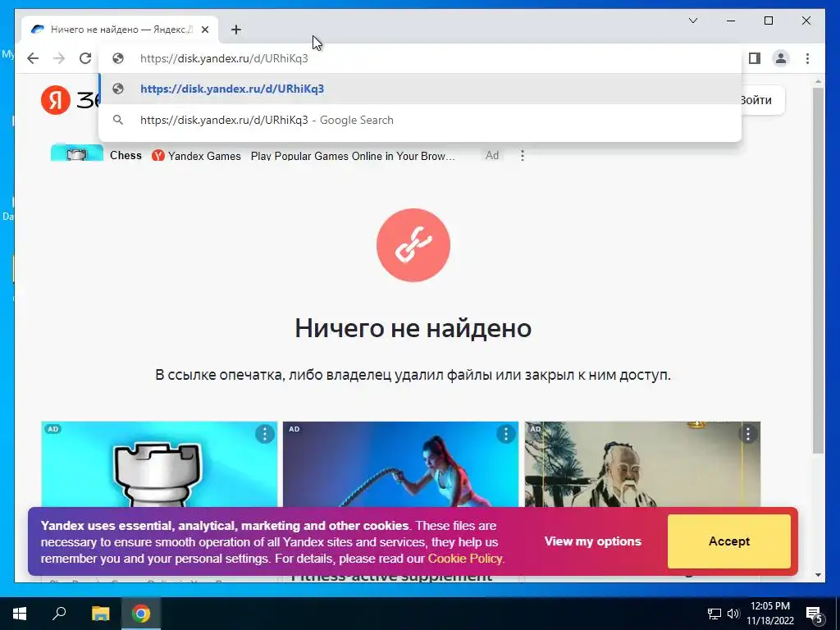
Task: Click the taskbar clock and date
Action: coord(770,614)
